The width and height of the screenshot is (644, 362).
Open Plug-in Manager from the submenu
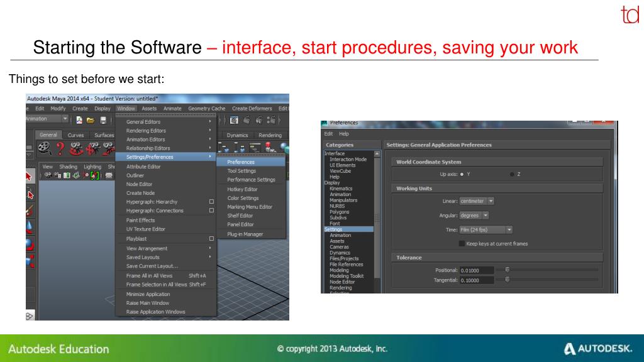(x=251, y=234)
